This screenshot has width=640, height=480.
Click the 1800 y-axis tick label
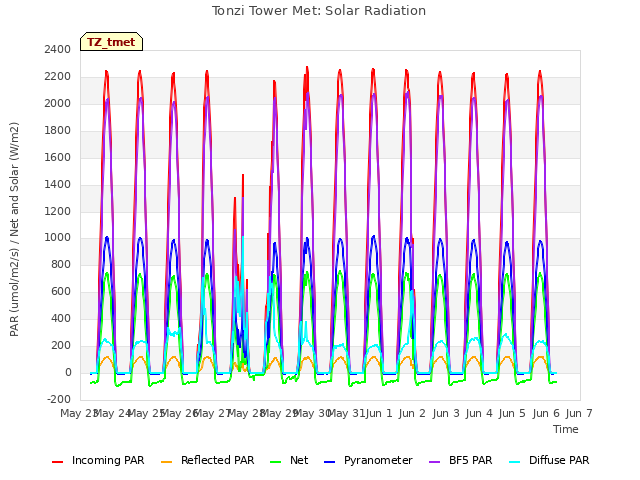58,131
